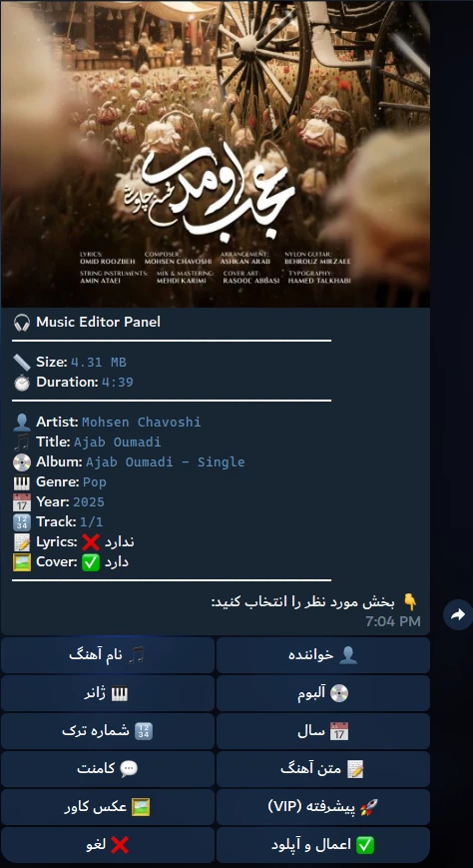Screen dimensions: 473x868
Task: Open the album cover art image
Action: click(x=216, y=154)
